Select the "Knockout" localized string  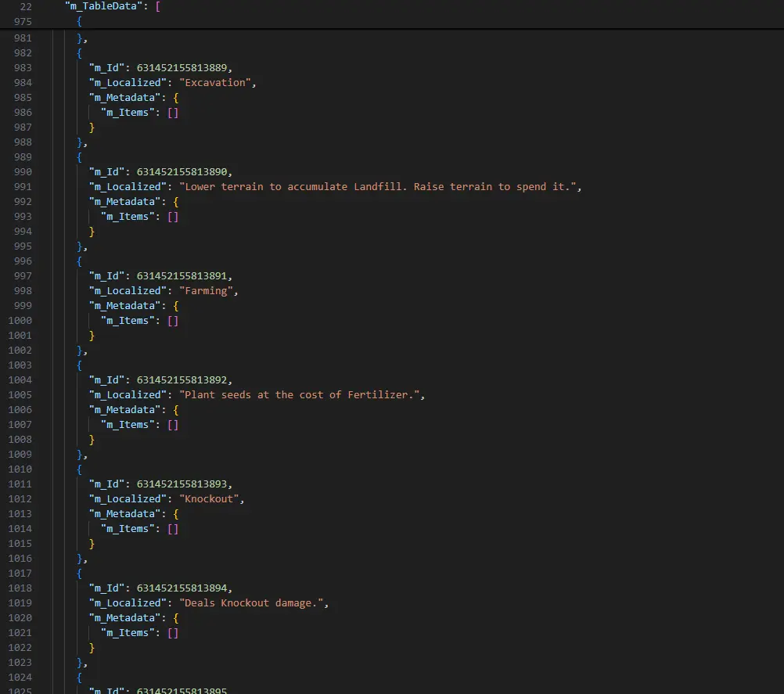coord(209,499)
